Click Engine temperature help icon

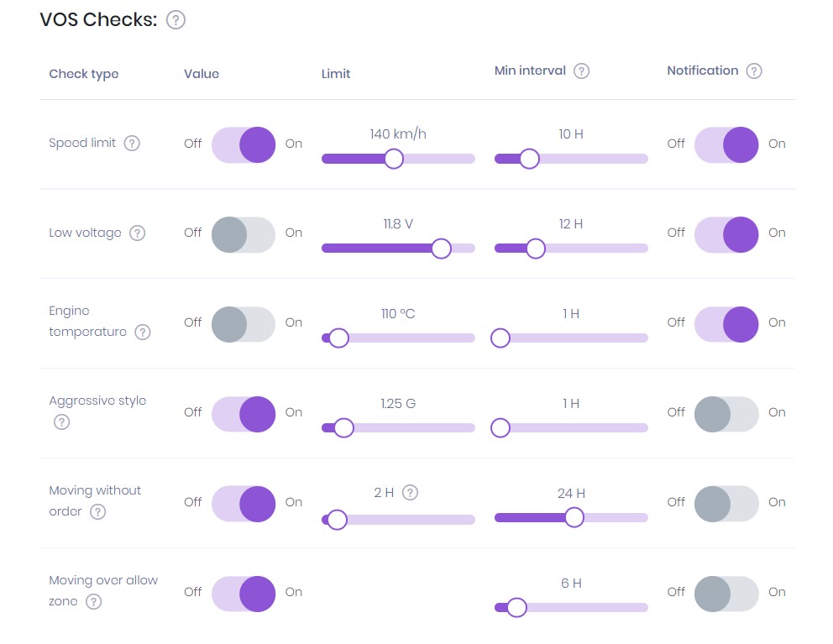coord(144,332)
